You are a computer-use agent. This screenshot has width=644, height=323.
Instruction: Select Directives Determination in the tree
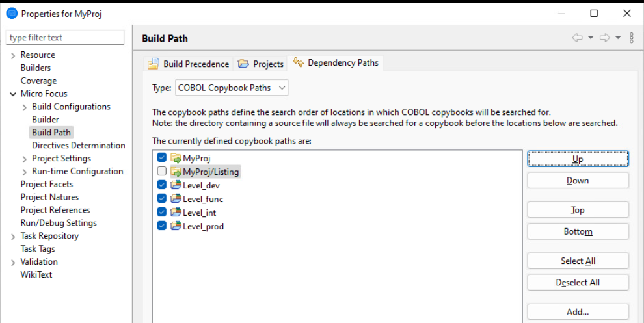(78, 146)
